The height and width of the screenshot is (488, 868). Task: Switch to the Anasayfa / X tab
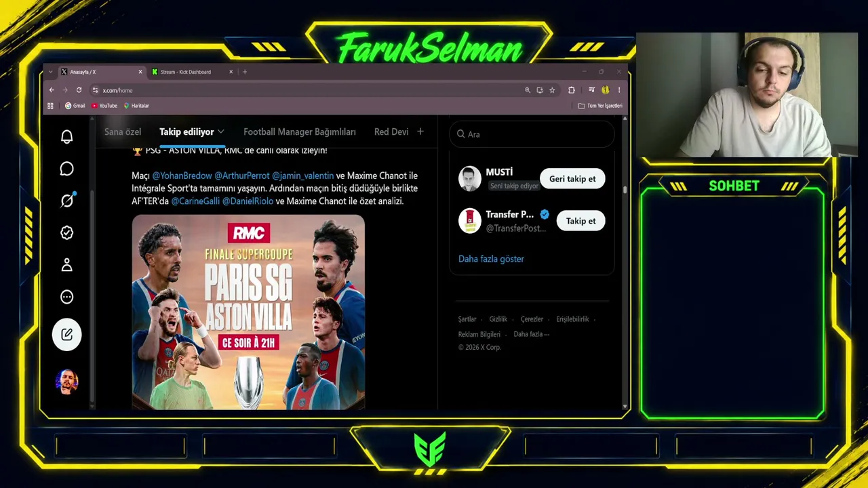tap(102, 72)
